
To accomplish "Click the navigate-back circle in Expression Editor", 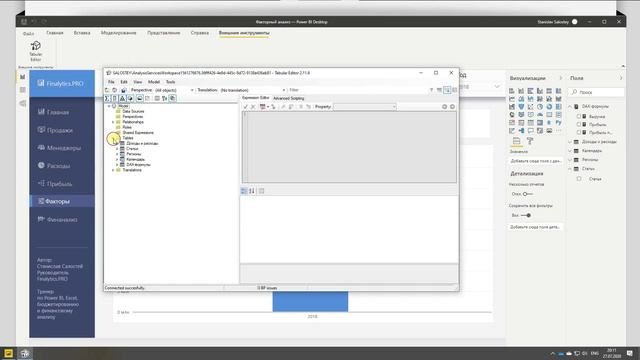I will (x=444, y=107).
